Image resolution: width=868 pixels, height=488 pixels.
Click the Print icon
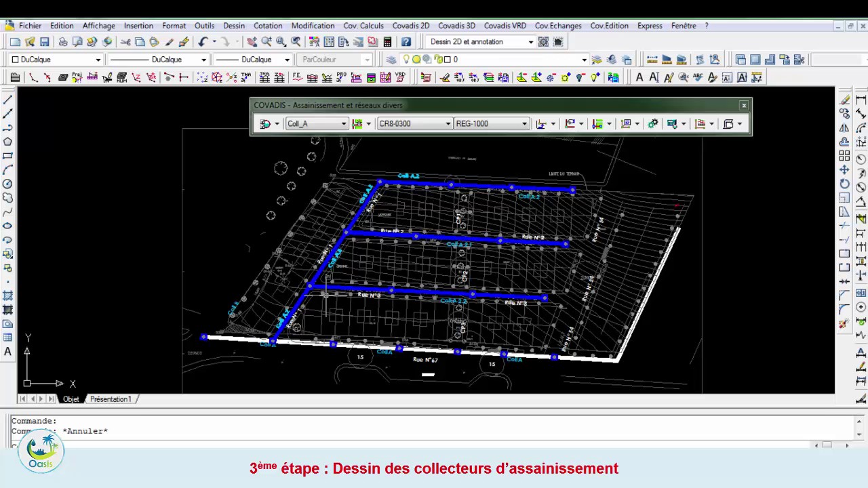(62, 42)
